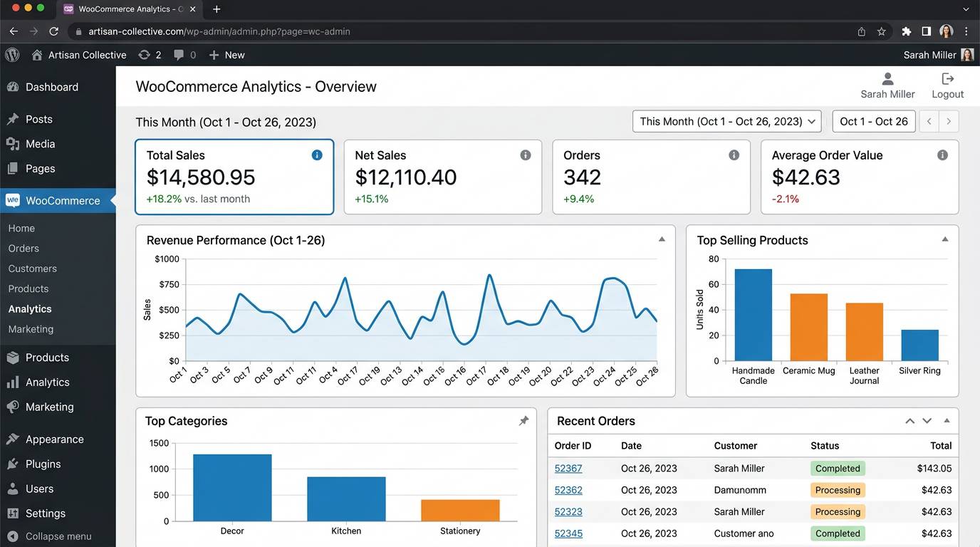Screen dimensions: 980x547
Task: Open the This Month date range dropdown
Action: point(726,122)
